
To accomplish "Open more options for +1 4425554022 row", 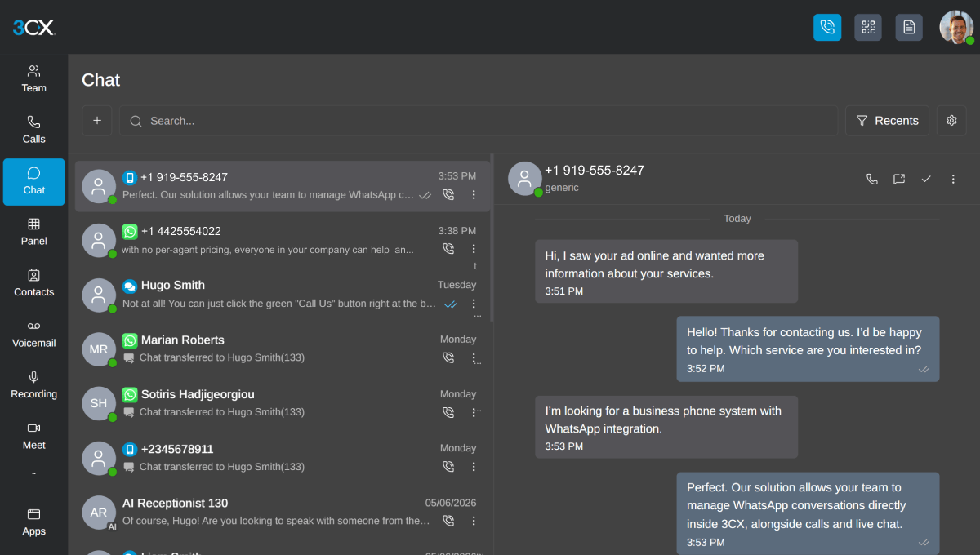I will pyautogui.click(x=474, y=249).
